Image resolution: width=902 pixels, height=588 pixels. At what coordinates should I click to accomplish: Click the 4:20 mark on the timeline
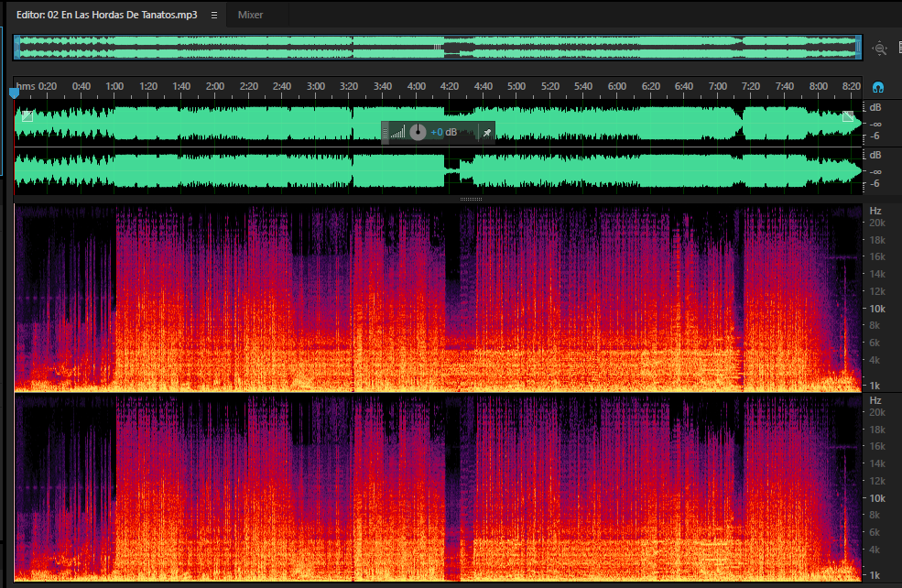click(450, 86)
